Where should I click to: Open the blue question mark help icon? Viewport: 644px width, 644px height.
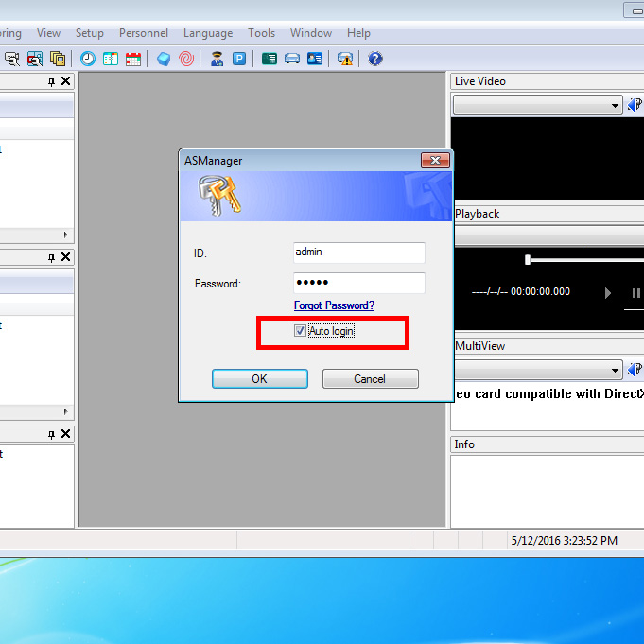pyautogui.click(x=375, y=59)
